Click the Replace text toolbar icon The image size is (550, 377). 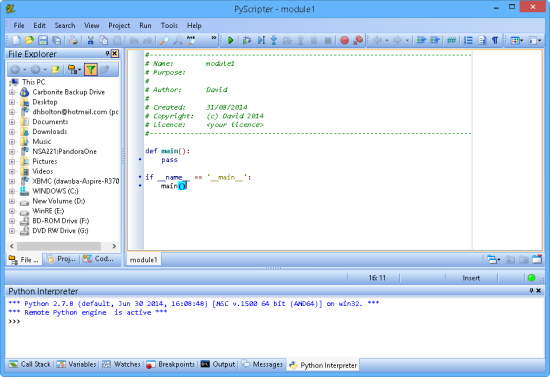pyautogui.click(x=191, y=41)
